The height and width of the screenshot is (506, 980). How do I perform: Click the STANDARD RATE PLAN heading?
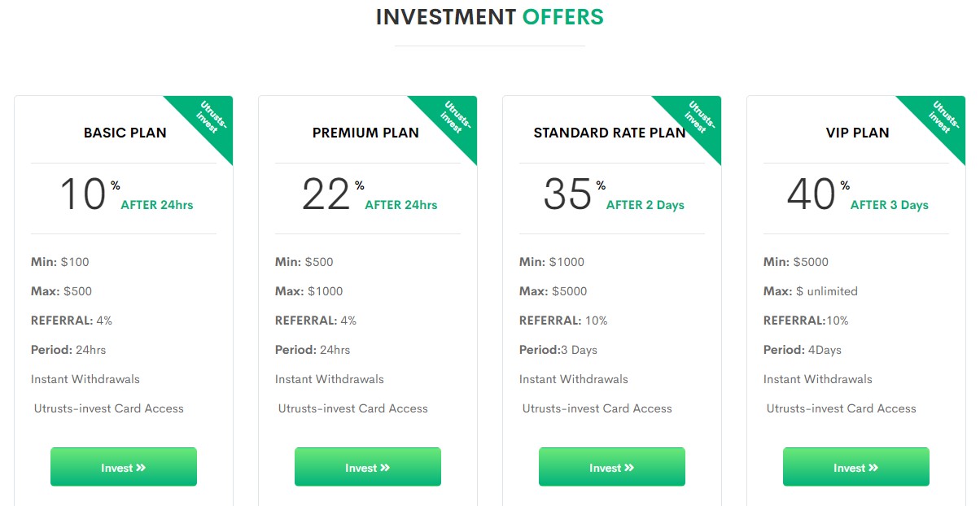(610, 133)
